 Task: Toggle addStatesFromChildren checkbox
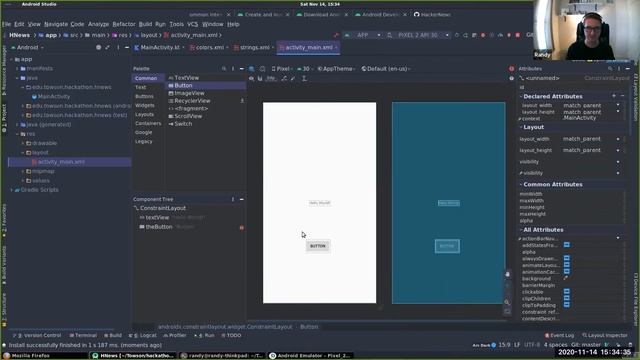click(x=567, y=245)
